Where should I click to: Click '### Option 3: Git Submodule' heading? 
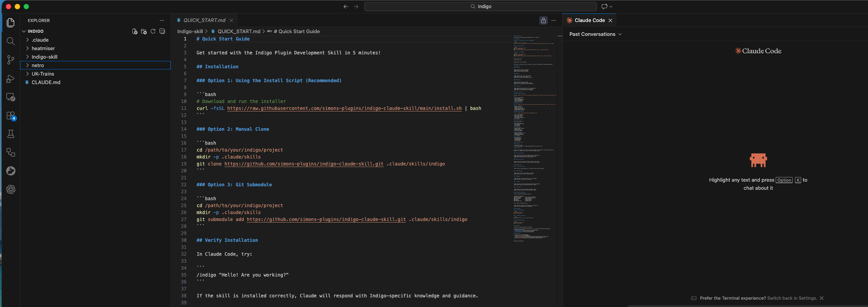pos(234,185)
